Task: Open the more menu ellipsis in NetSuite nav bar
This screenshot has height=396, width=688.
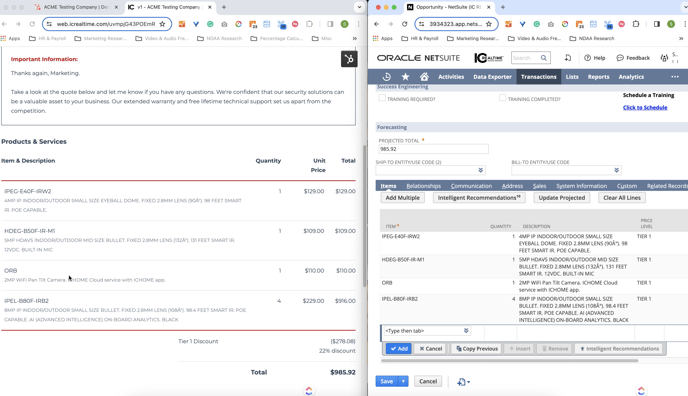Action: click(674, 77)
